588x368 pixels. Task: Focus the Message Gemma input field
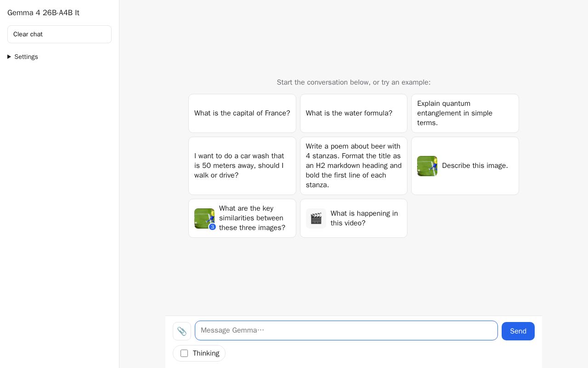coord(346,331)
